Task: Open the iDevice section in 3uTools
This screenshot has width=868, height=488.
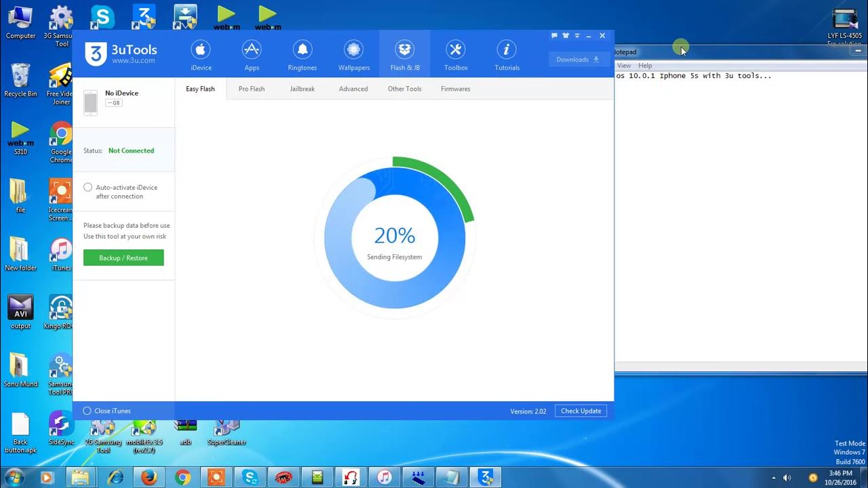Action: tap(201, 56)
